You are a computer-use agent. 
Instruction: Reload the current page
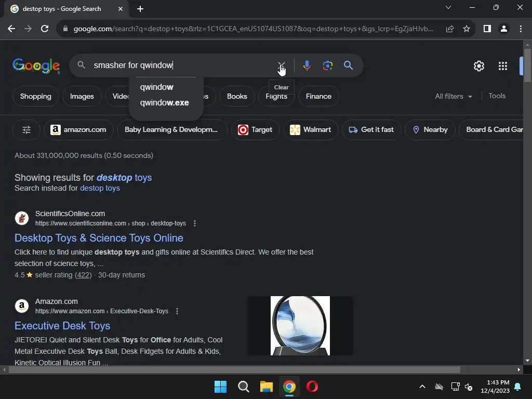click(45, 29)
